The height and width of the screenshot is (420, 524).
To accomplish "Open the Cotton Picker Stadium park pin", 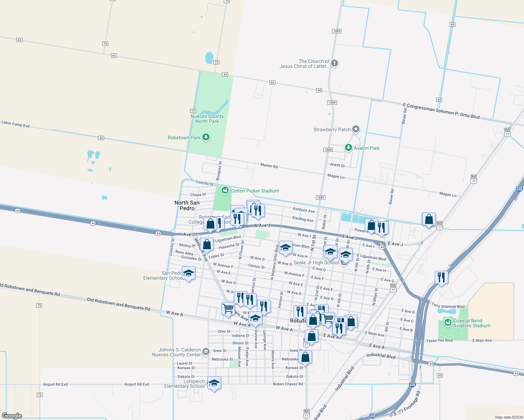I will tap(225, 190).
